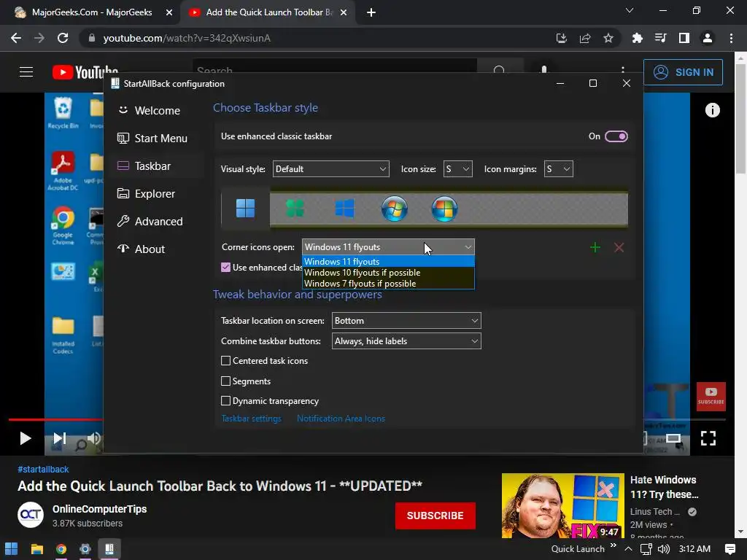
Task: Open the StartAllBack taskbar icon
Action: pyautogui.click(x=109, y=549)
